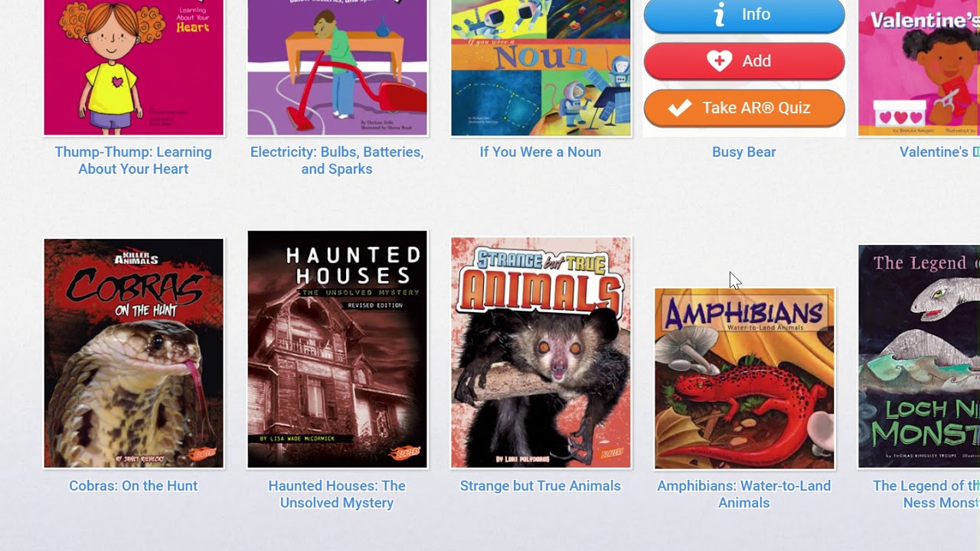The image size is (980, 551).
Task: Add Busy Bear to favorites
Action: tap(744, 61)
